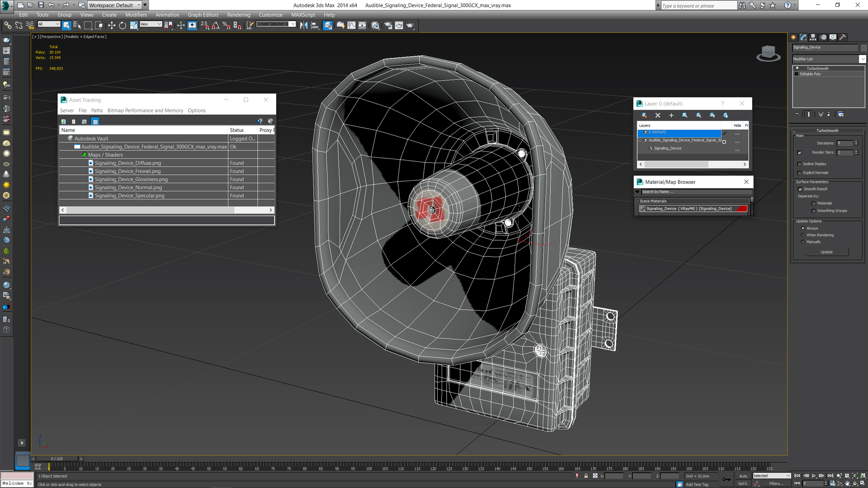Open the Modifier List dropdown
Viewport: 868px width, 488px height.
829,59
